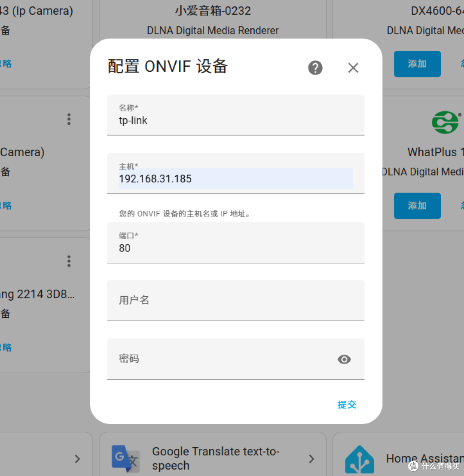The height and width of the screenshot is (476, 464).
Task: Click the WhatPlus green logo icon
Action: point(446,122)
